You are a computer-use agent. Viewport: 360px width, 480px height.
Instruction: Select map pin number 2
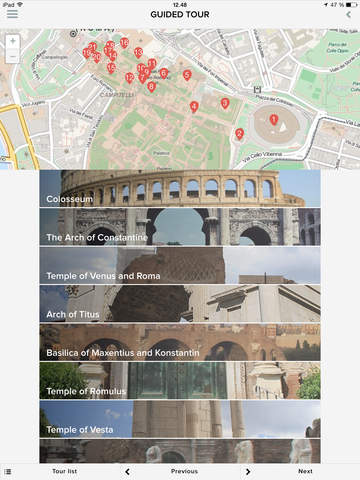pos(239,134)
